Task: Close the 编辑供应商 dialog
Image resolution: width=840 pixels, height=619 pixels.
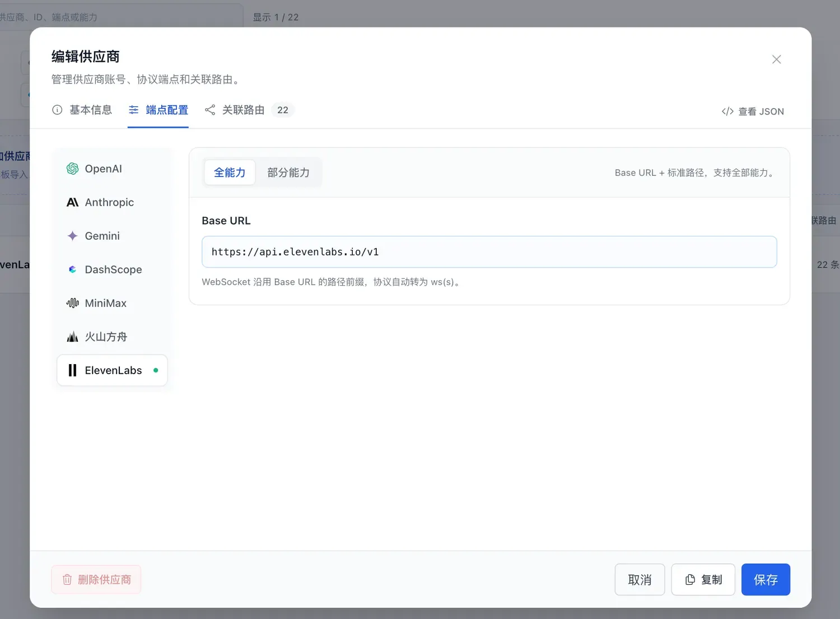Action: 776,59
